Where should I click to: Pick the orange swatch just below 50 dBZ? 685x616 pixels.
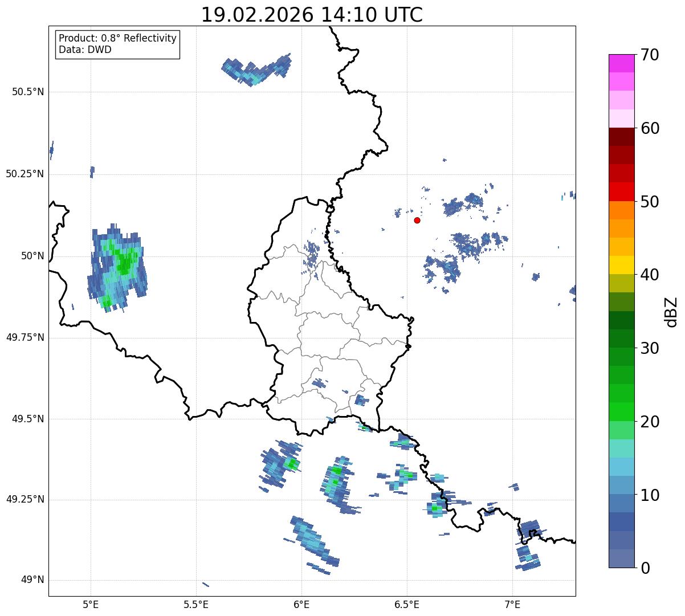[622, 210]
